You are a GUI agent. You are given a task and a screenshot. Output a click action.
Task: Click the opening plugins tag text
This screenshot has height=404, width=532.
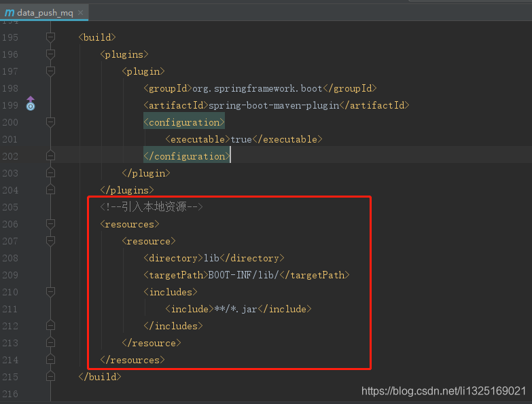click(x=124, y=54)
